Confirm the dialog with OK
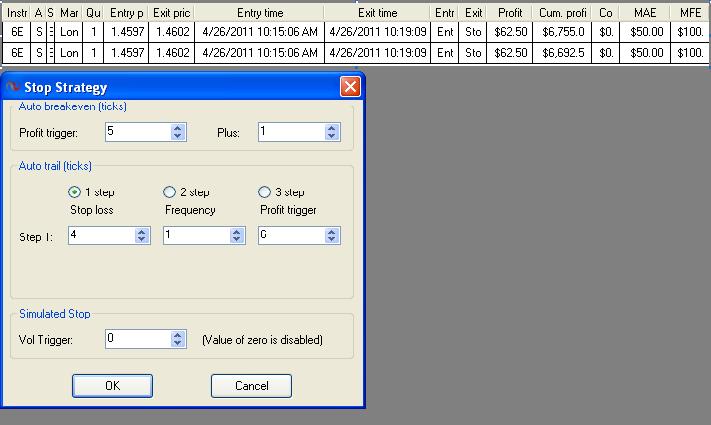The image size is (711, 425). pos(112,386)
